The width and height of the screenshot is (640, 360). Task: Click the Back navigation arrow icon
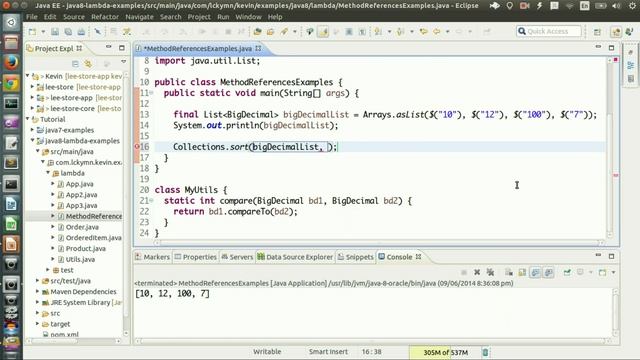pos(437,31)
